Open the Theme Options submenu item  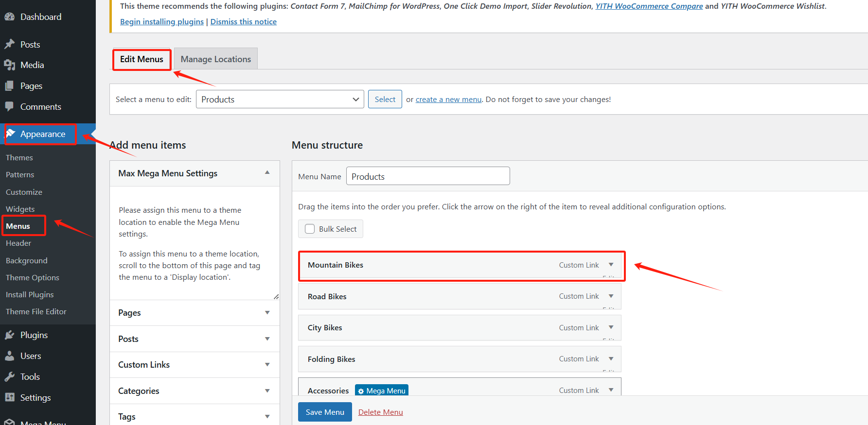tap(33, 277)
